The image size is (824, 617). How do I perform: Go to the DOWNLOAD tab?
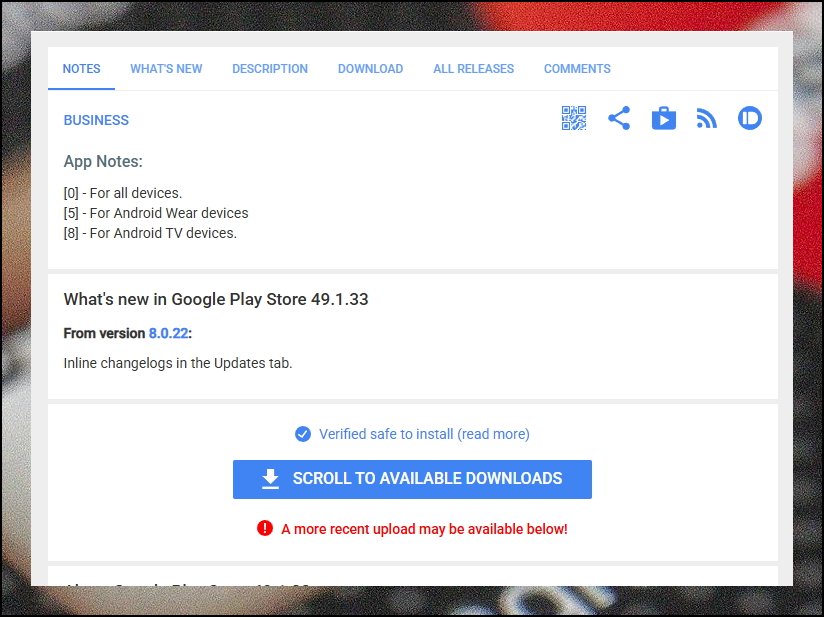[x=370, y=69]
